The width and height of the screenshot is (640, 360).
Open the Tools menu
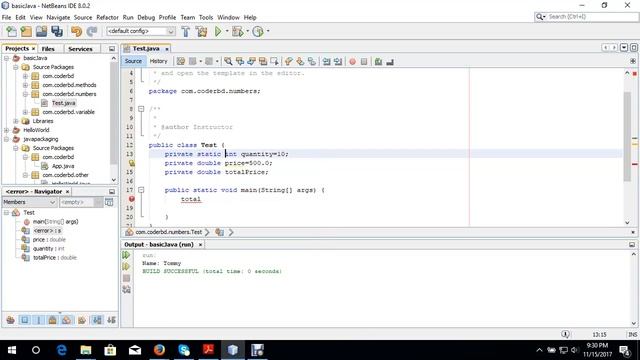pos(206,18)
